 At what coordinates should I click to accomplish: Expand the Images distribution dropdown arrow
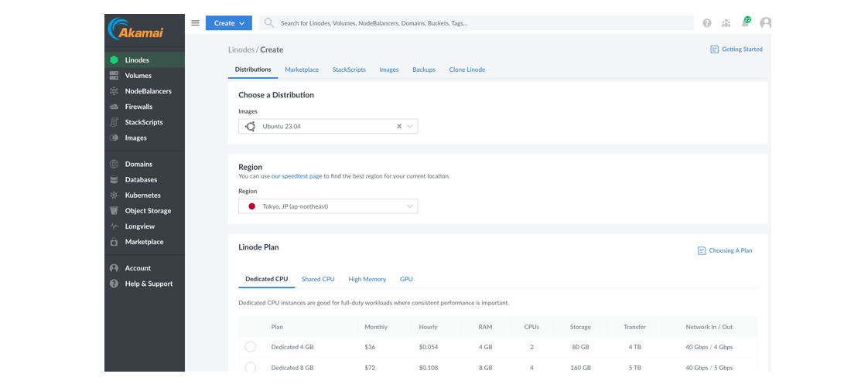410,127
